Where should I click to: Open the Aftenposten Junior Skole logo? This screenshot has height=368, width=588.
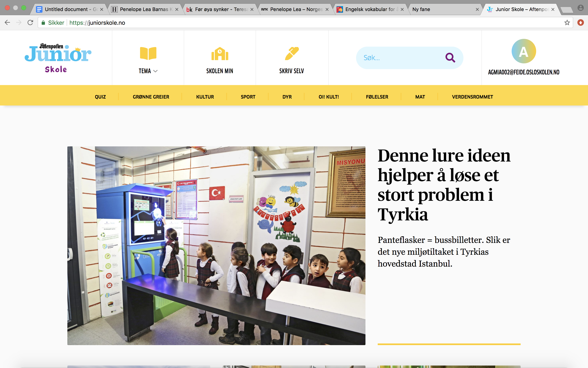coord(58,58)
